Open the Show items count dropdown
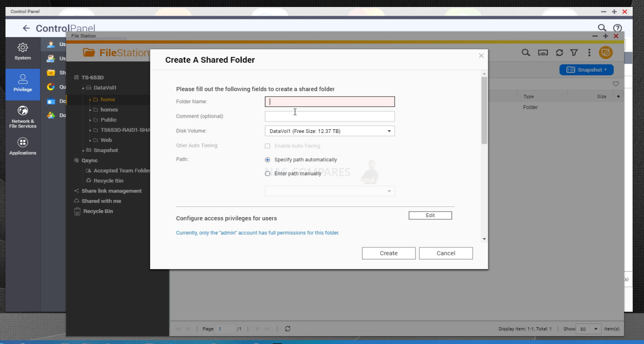 [588, 329]
